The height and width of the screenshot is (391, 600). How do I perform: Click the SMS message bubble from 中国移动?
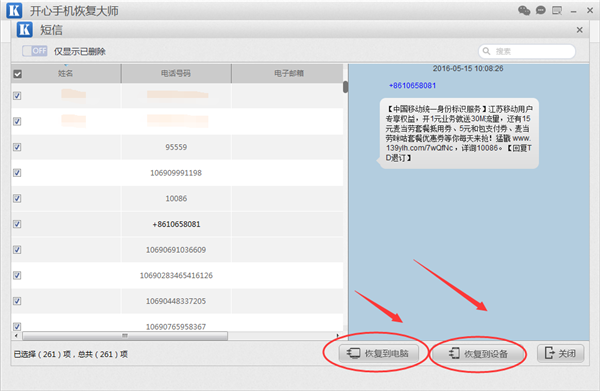pos(458,133)
